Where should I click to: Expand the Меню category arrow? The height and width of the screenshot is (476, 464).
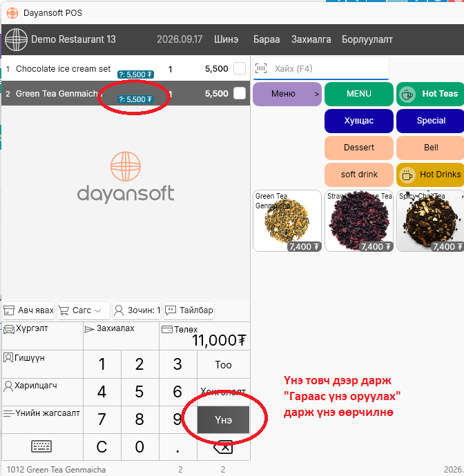tap(317, 94)
